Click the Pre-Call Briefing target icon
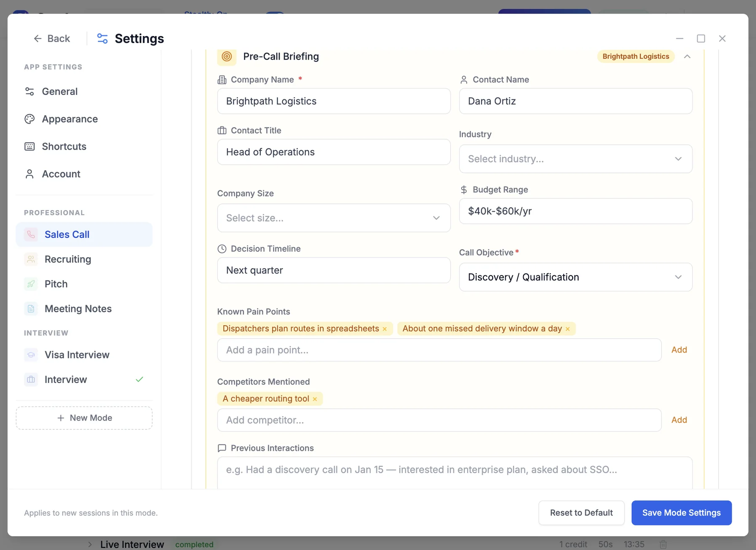Screen dimensions: 756x550 click(x=227, y=56)
